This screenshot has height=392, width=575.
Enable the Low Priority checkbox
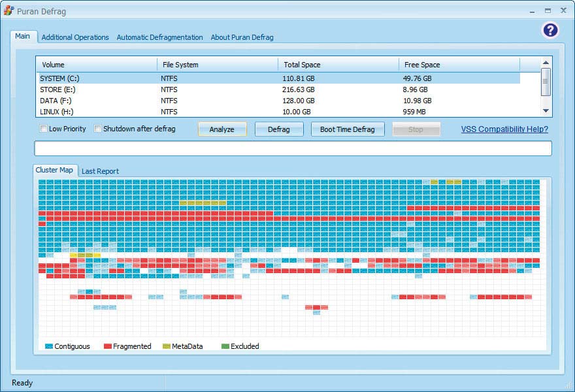coord(43,129)
